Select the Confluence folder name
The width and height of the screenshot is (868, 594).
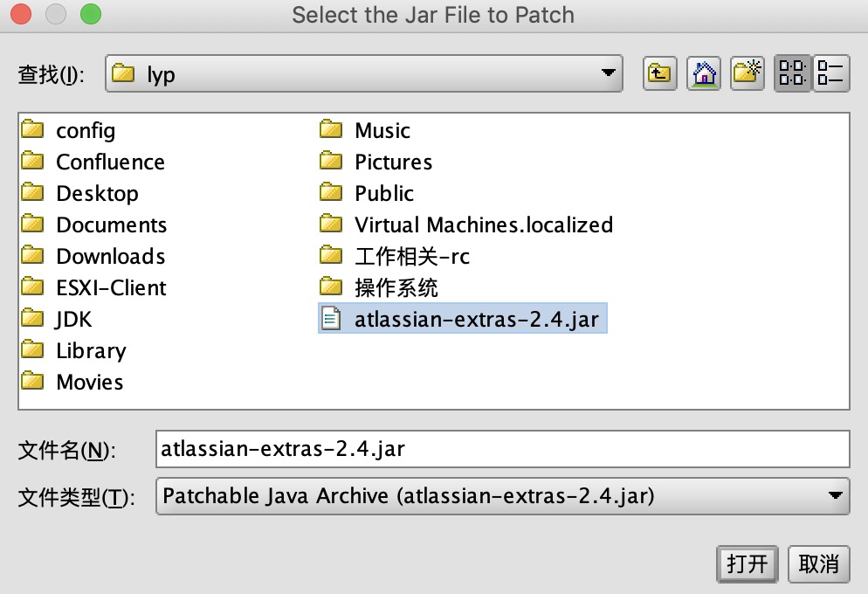pos(111,162)
